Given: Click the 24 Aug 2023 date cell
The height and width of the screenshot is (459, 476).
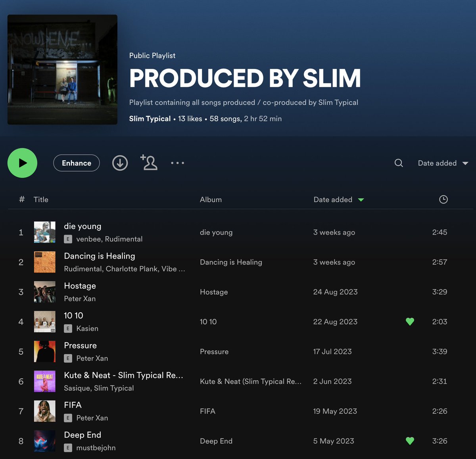Looking at the screenshot, I should coord(335,292).
